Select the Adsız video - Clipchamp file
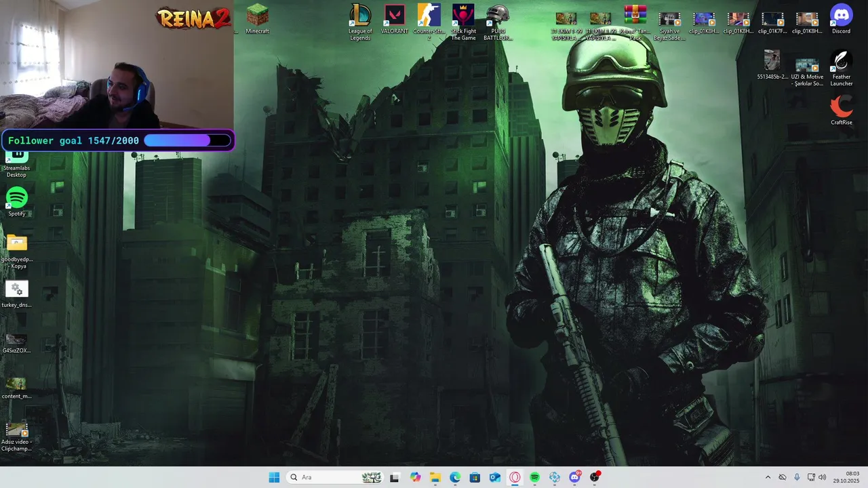Image resolution: width=868 pixels, height=488 pixels. point(17,436)
